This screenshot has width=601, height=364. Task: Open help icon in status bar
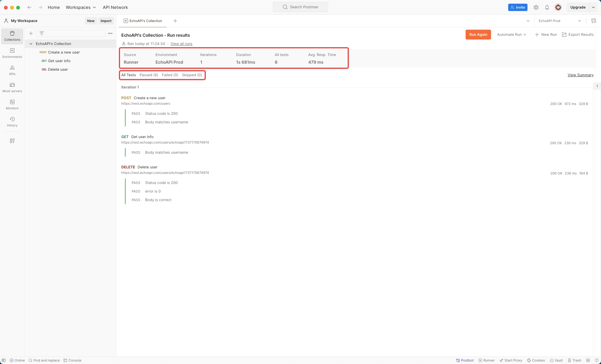point(597,360)
